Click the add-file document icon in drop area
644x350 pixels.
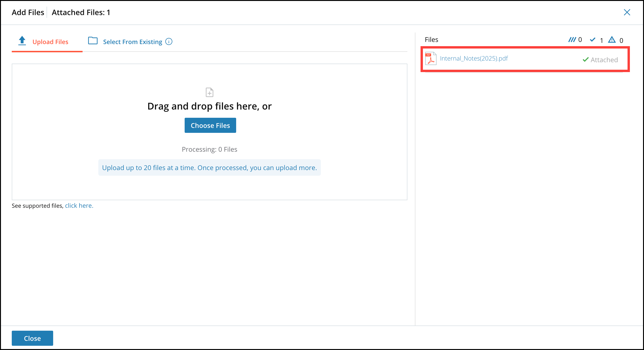(210, 92)
